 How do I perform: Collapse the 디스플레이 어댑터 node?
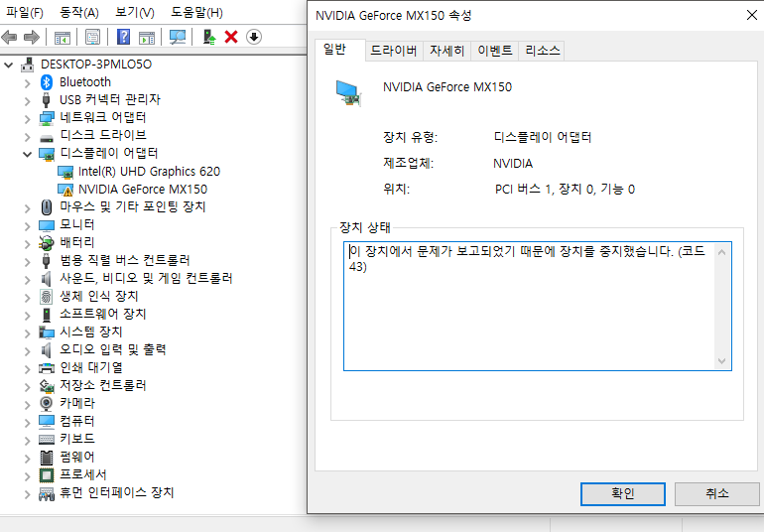28,154
